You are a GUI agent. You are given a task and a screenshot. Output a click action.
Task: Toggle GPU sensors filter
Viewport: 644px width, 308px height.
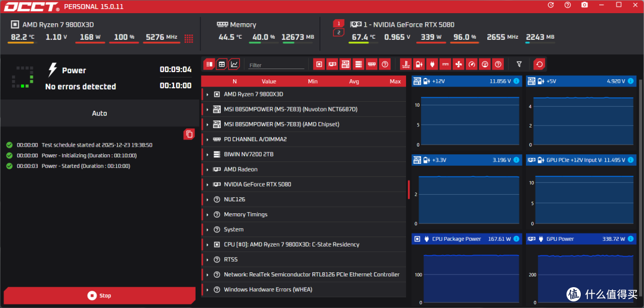332,64
